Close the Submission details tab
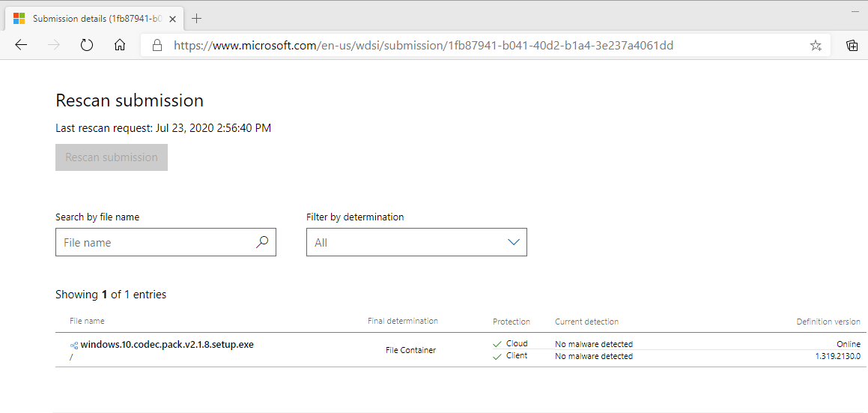This screenshot has height=413, width=868. click(173, 18)
